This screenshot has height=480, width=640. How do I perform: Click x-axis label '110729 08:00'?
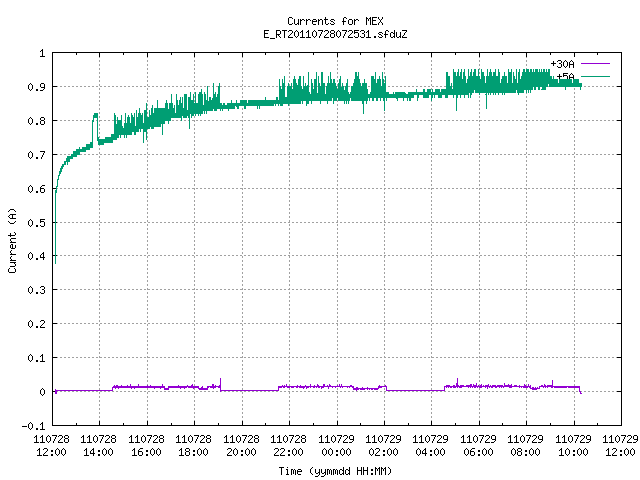[525, 446]
